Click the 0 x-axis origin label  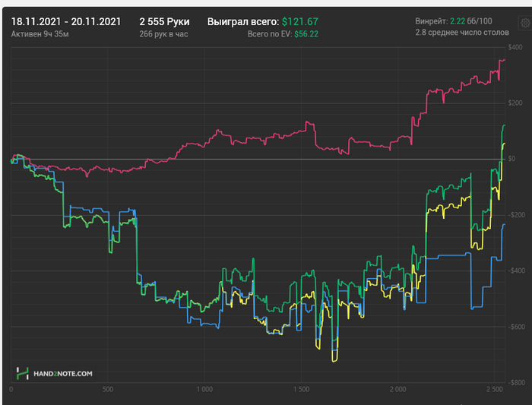11,389
